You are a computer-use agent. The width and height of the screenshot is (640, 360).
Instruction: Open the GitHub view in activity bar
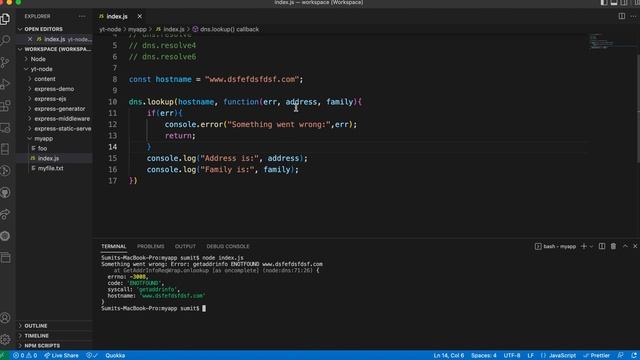(x=5, y=193)
